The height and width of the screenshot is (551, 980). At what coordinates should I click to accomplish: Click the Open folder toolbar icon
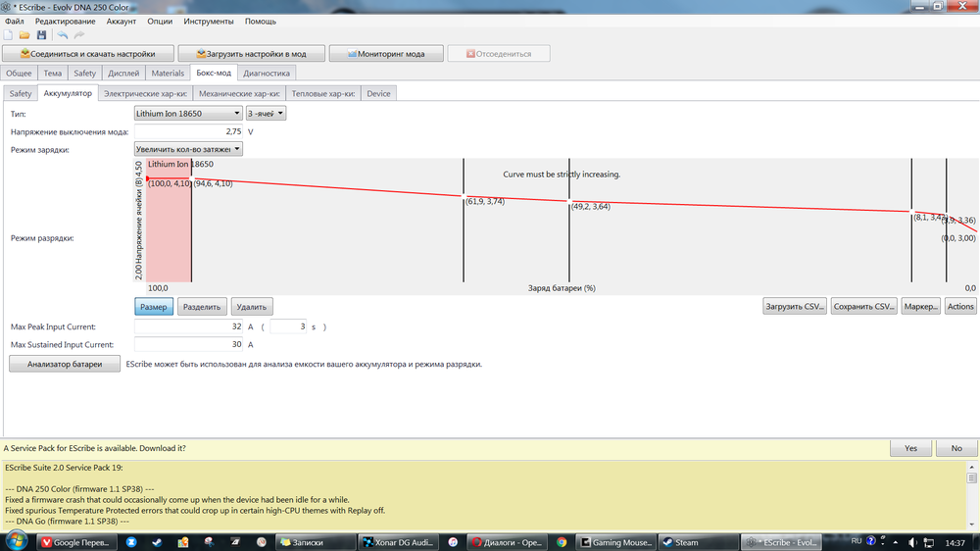click(x=24, y=35)
